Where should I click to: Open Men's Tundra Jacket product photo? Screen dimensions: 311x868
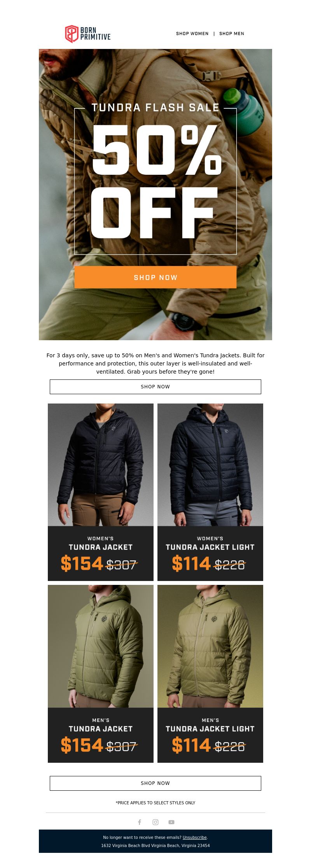pyautogui.click(x=101, y=646)
